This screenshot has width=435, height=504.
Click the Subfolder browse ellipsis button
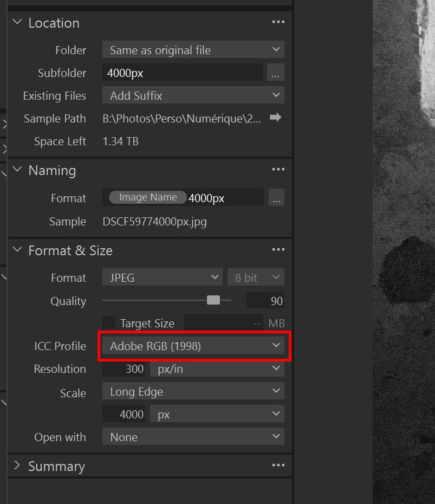tap(276, 73)
